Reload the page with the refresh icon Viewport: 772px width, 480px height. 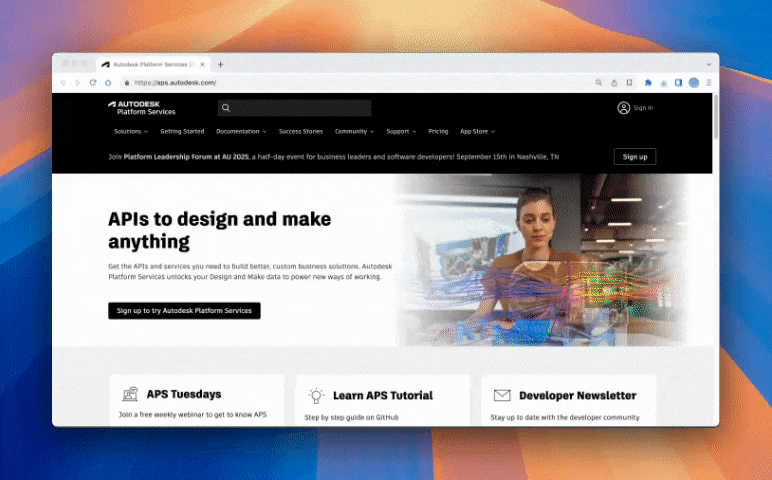click(93, 83)
